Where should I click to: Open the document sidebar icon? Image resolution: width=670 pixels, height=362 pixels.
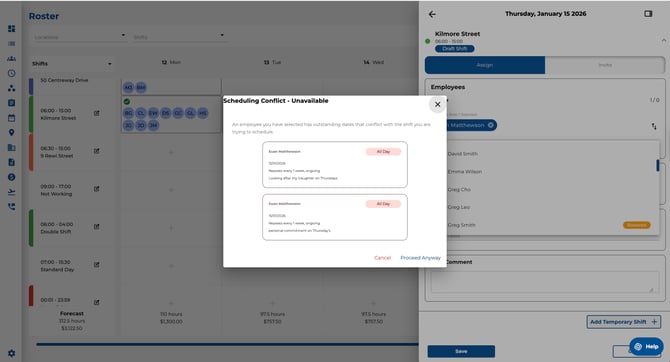pyautogui.click(x=12, y=162)
